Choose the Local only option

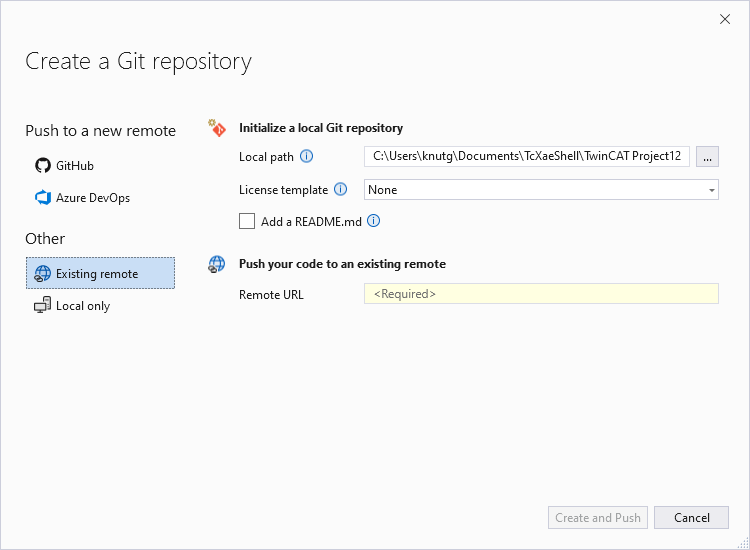100,306
